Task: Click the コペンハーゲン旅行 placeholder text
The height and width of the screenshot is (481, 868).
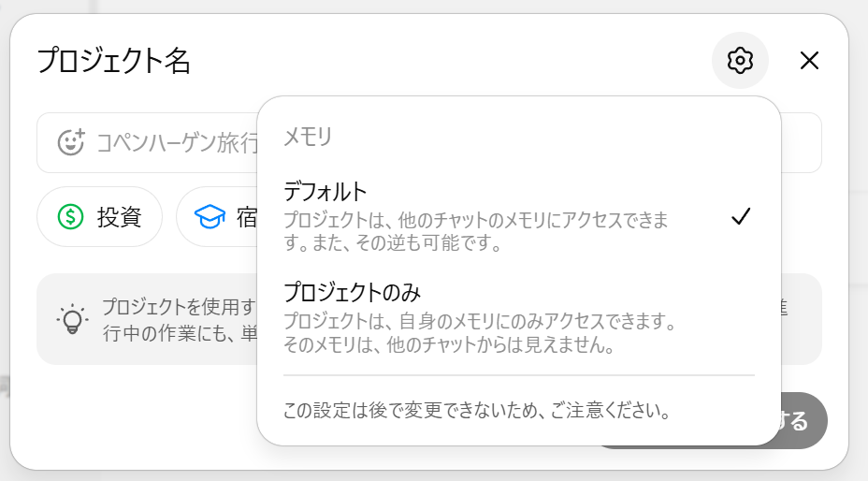Action: tap(177, 143)
